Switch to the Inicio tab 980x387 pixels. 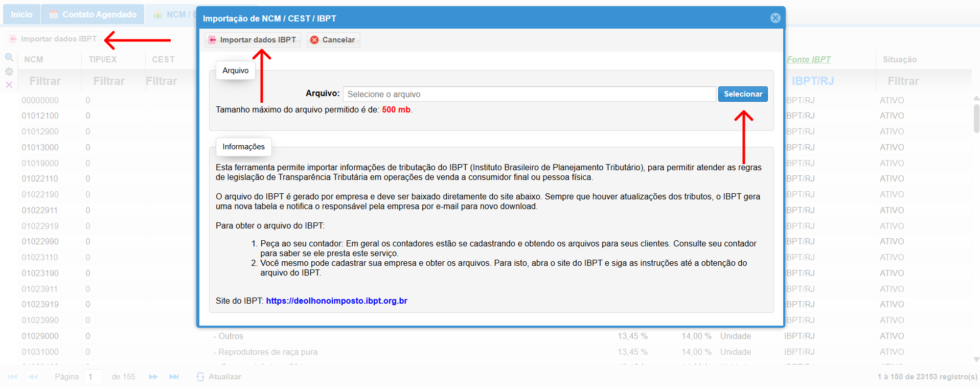pyautogui.click(x=21, y=14)
